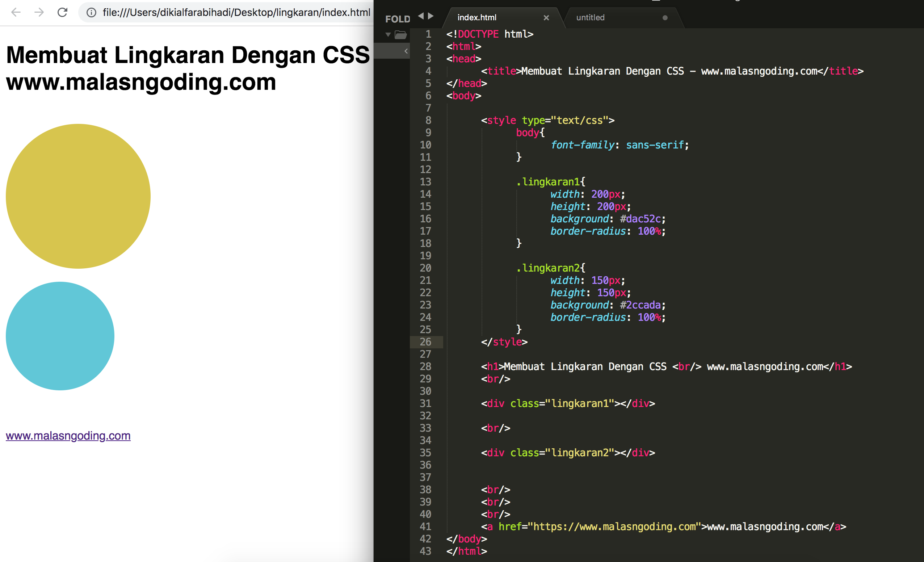Click the sidebar collapse chevron
924x562 pixels.
click(x=406, y=51)
